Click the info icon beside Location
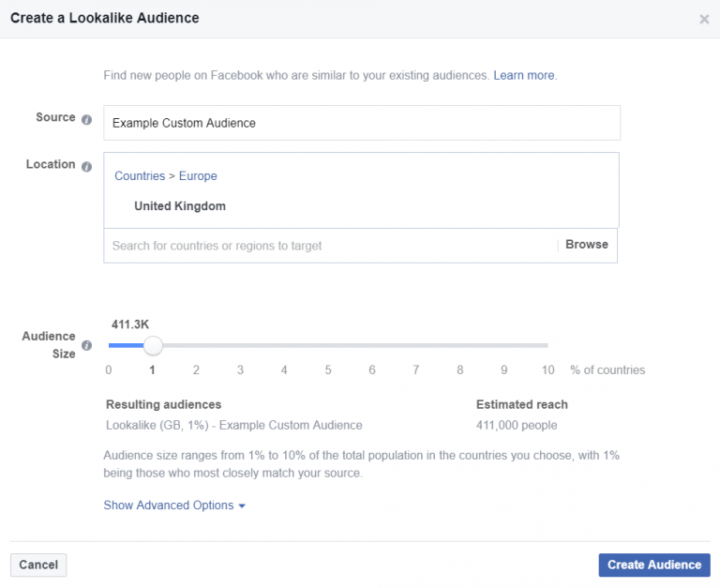The width and height of the screenshot is (720, 588). pos(86,167)
